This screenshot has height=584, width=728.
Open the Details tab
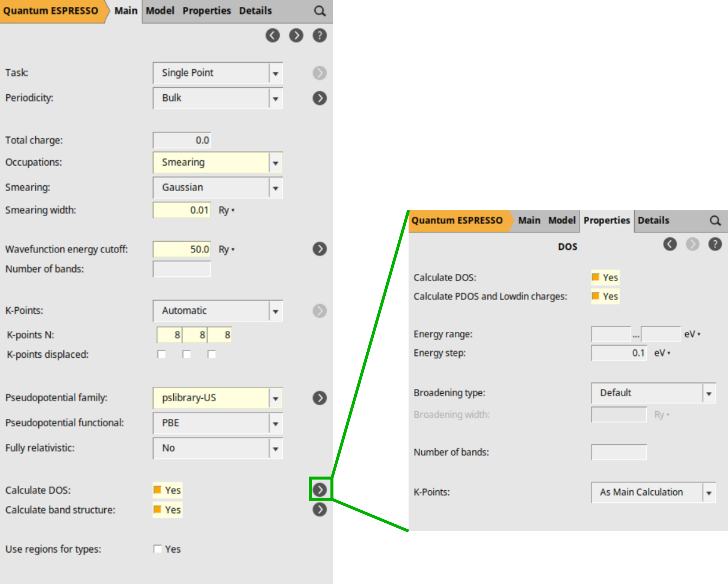click(255, 11)
